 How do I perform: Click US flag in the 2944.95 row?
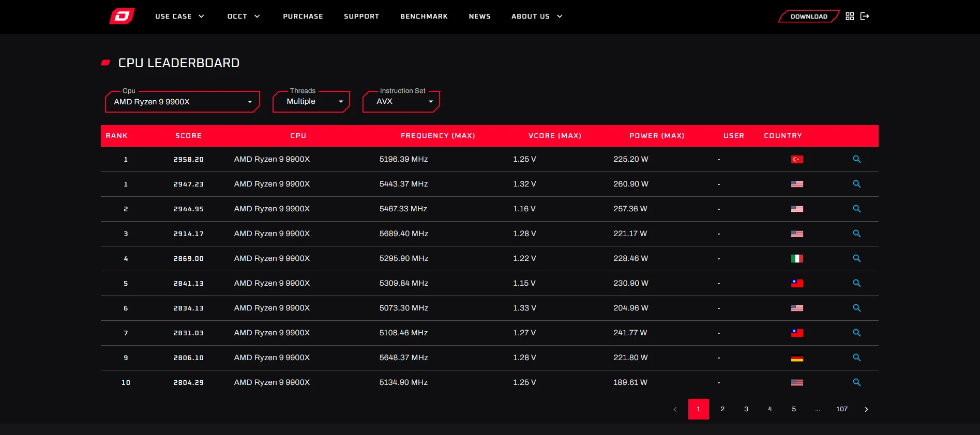point(797,209)
